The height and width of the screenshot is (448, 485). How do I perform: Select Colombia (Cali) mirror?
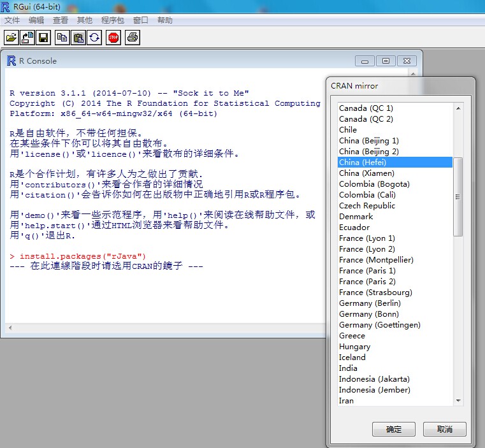tap(395, 195)
